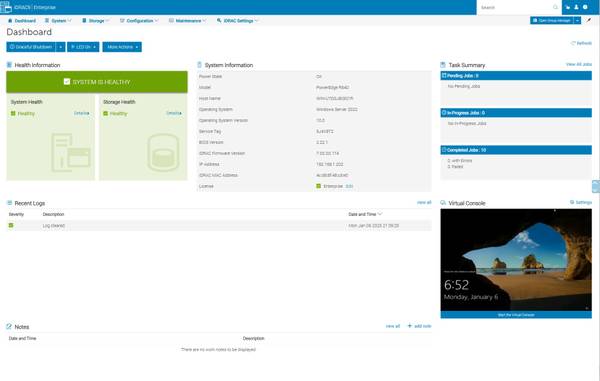Click the Notes Date and Time header

(22, 339)
